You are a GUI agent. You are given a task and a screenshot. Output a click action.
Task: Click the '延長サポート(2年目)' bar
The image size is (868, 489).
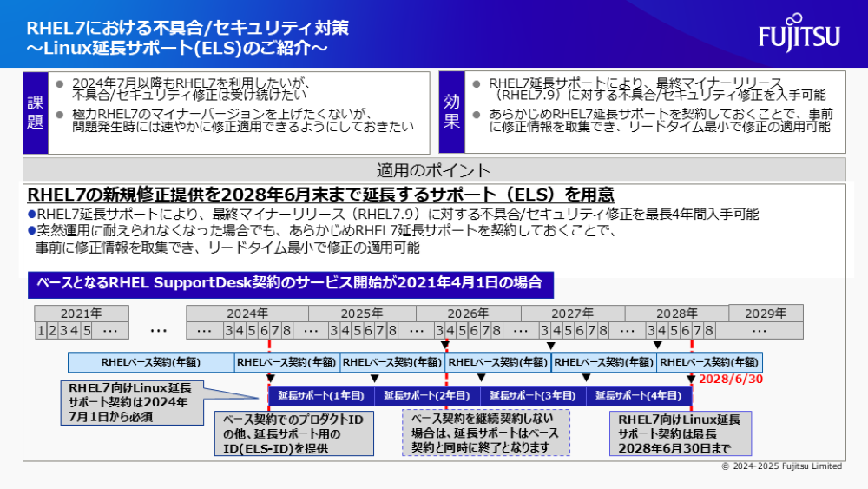(x=427, y=396)
